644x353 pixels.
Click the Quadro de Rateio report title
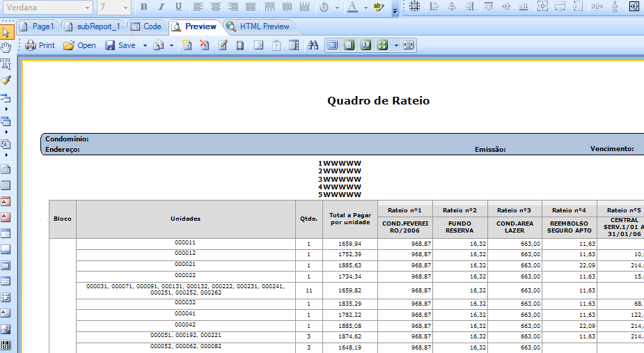378,101
